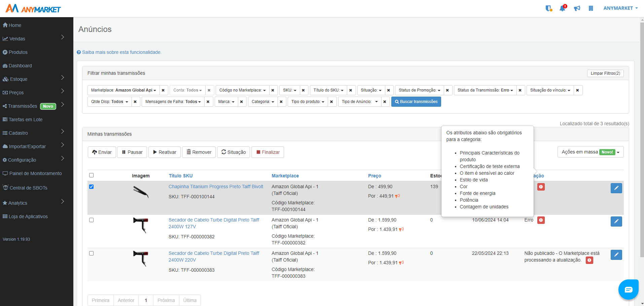Open the Marketplace filter dropdown
Screen dimensions: 644x306
(x=123, y=90)
